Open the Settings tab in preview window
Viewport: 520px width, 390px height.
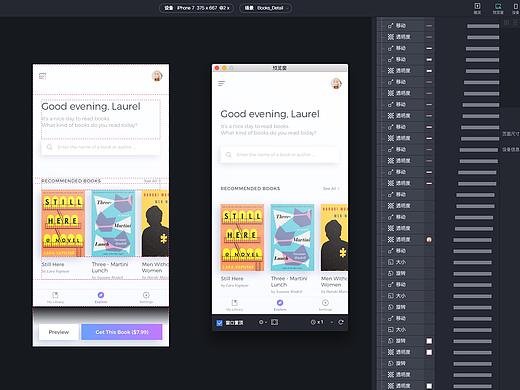[325, 305]
